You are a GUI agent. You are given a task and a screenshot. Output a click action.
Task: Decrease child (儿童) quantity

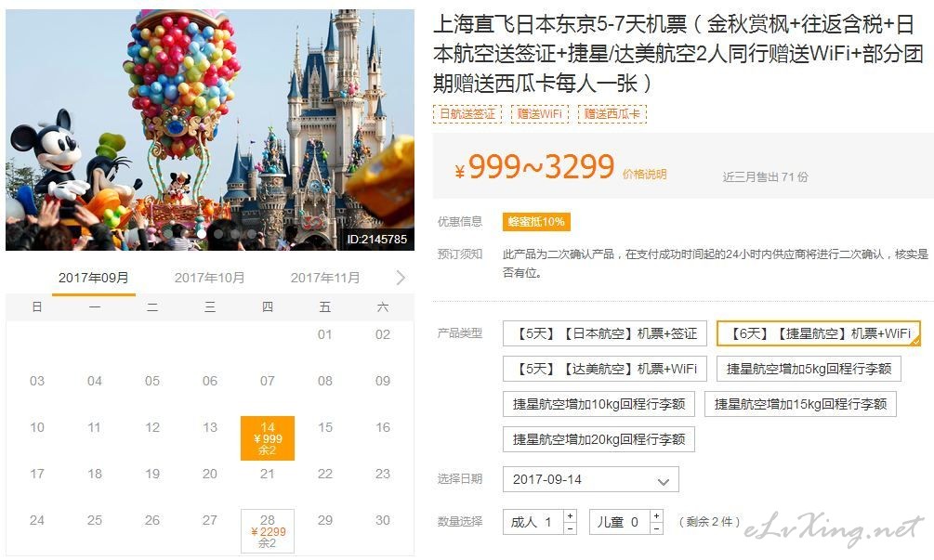coord(656,528)
